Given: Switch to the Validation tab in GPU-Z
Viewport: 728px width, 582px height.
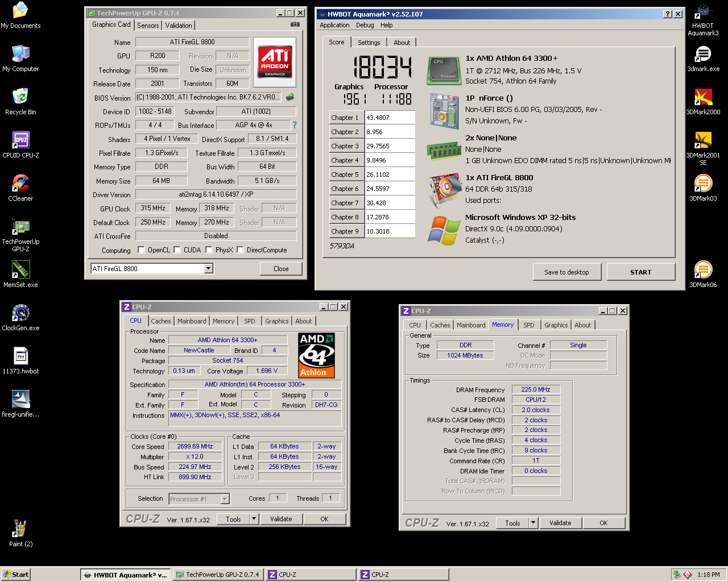Looking at the screenshot, I should (x=179, y=26).
